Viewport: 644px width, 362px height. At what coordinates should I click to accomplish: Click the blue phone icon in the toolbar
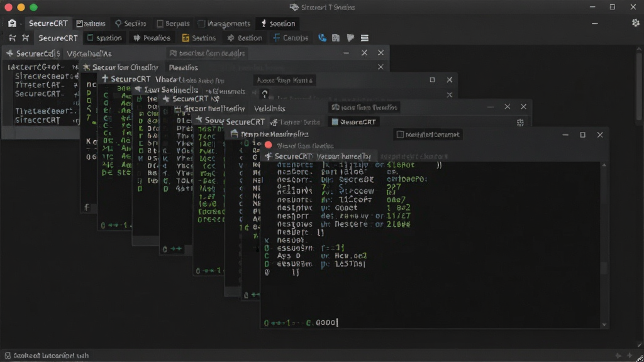(x=323, y=38)
